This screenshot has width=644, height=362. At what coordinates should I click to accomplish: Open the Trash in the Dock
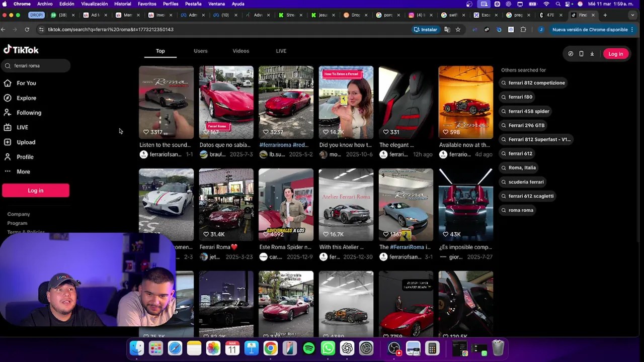498,348
